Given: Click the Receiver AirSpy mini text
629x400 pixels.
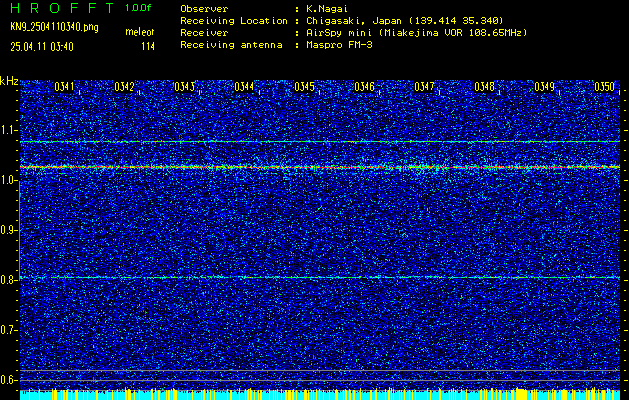Looking at the screenshot, I should [x=416, y=33].
